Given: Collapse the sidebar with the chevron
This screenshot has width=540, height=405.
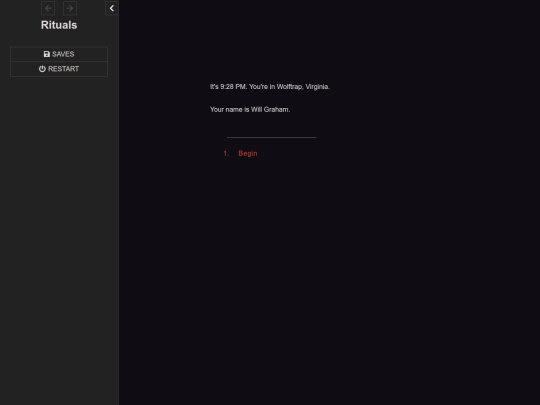Looking at the screenshot, I should click(x=112, y=8).
